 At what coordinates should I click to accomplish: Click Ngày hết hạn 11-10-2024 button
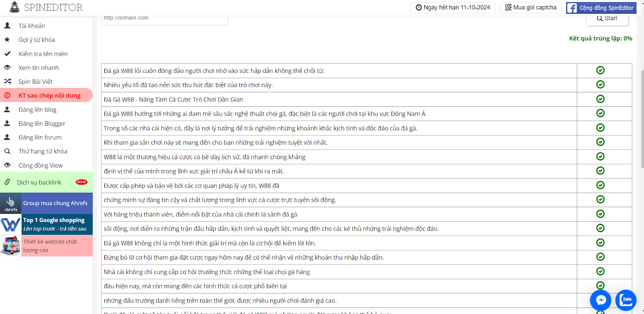[453, 8]
